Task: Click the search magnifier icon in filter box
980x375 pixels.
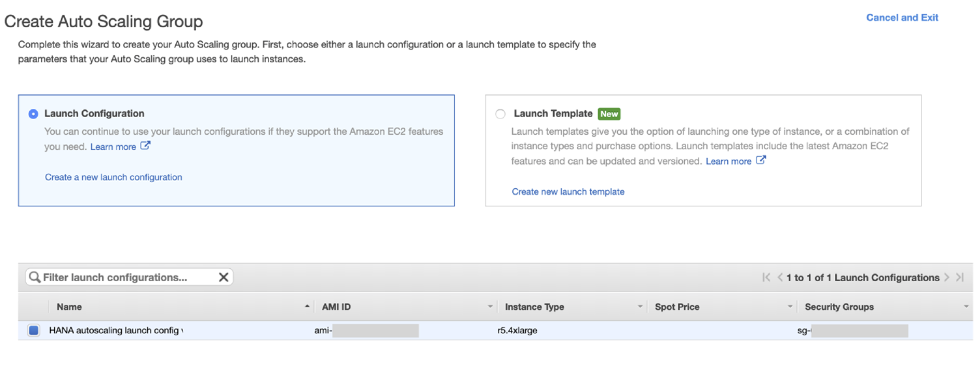Action: [x=35, y=277]
